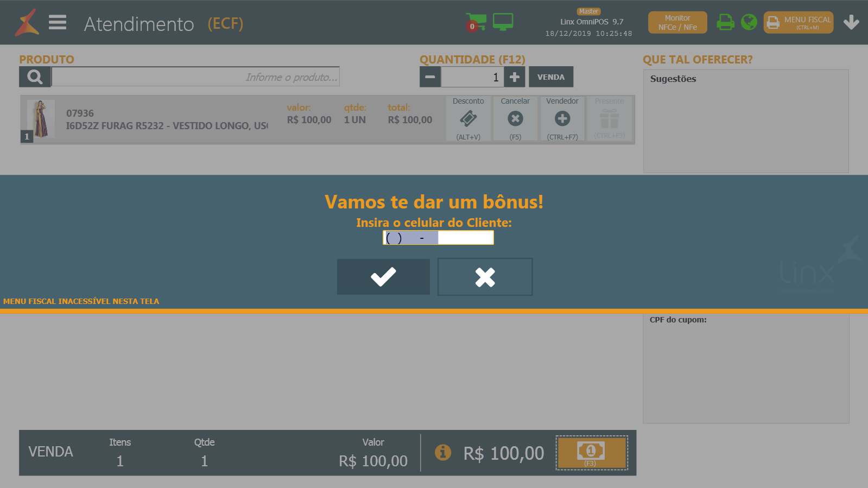868x488 pixels.
Task: Confirm bonus with checkmark button
Action: 383,277
